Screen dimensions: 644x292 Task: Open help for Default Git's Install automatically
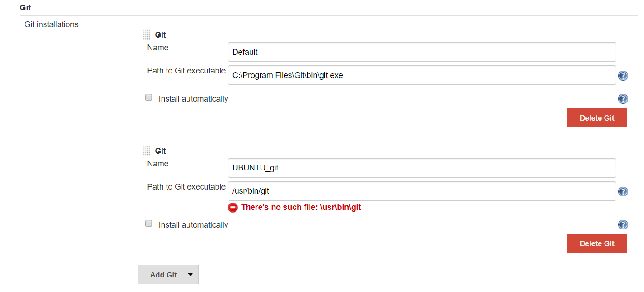[x=623, y=99]
